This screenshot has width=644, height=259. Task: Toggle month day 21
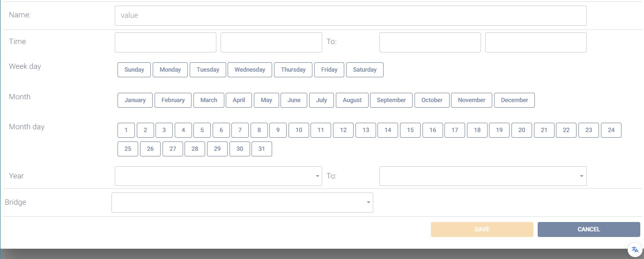tap(544, 130)
